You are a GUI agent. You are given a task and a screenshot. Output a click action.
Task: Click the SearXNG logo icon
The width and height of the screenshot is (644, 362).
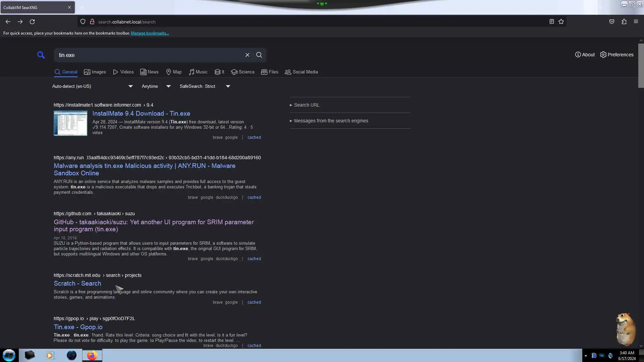(41, 55)
